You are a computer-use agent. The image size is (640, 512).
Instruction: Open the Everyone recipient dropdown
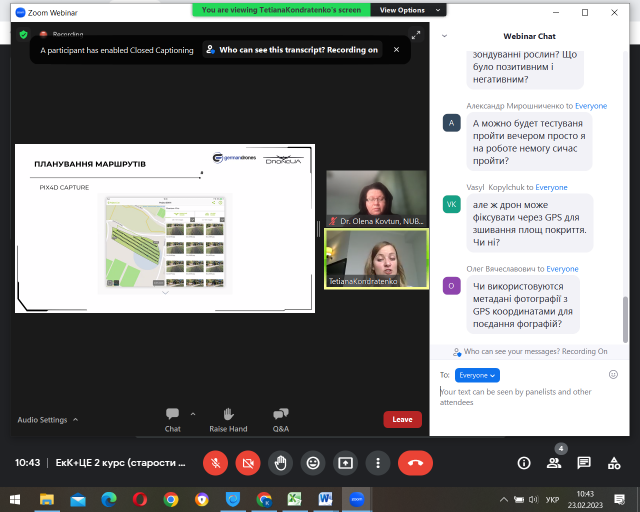477,375
